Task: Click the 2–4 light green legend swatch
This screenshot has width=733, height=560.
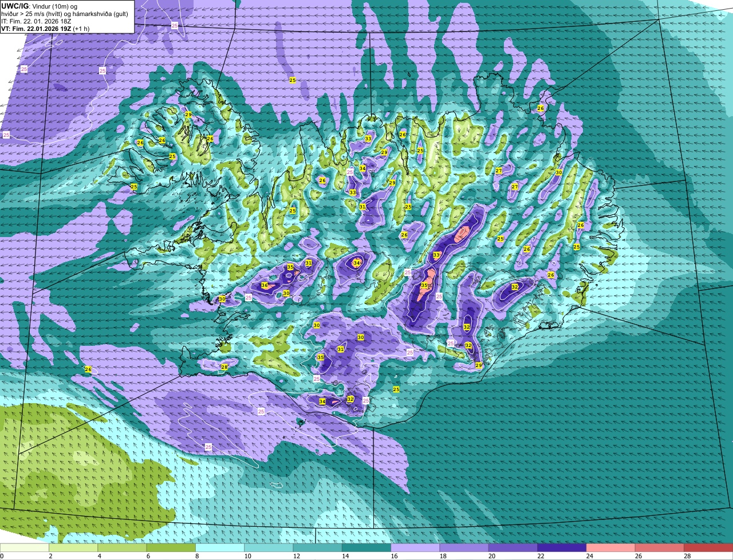Action: (x=73, y=547)
